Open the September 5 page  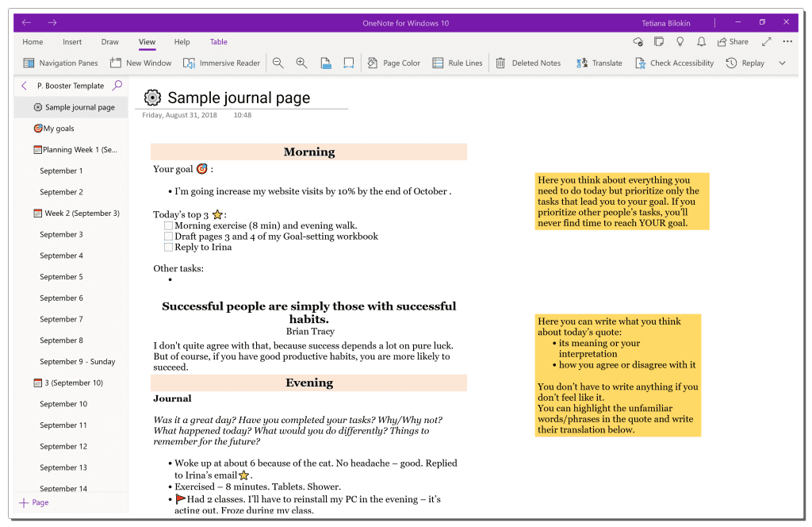[x=71, y=277]
